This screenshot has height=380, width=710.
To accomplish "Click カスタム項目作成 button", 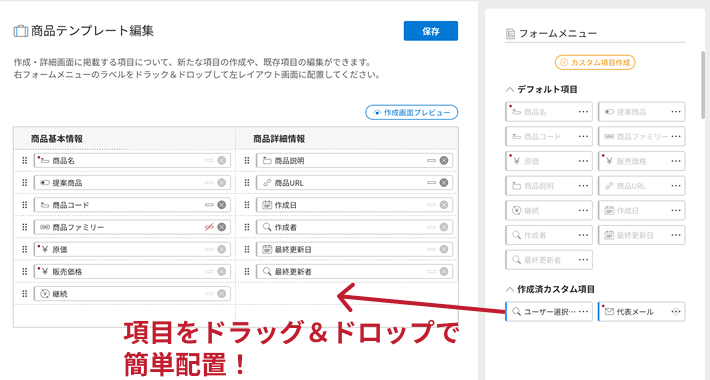I will tap(595, 63).
